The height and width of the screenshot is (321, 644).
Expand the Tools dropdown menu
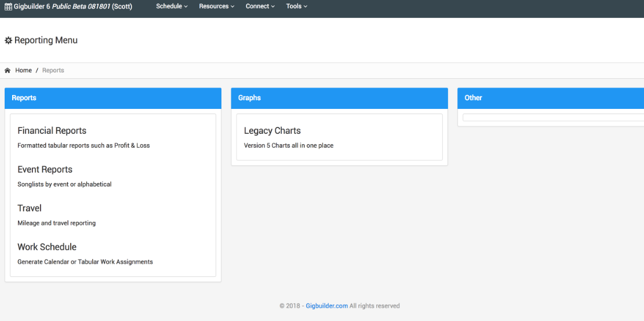click(297, 6)
